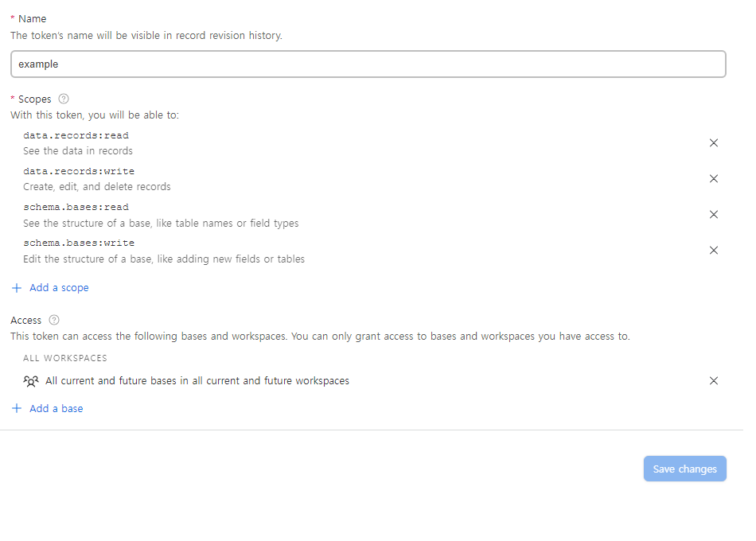Click the Access help question mark icon
Image resolution: width=756 pixels, height=541 pixels.
coord(54,320)
